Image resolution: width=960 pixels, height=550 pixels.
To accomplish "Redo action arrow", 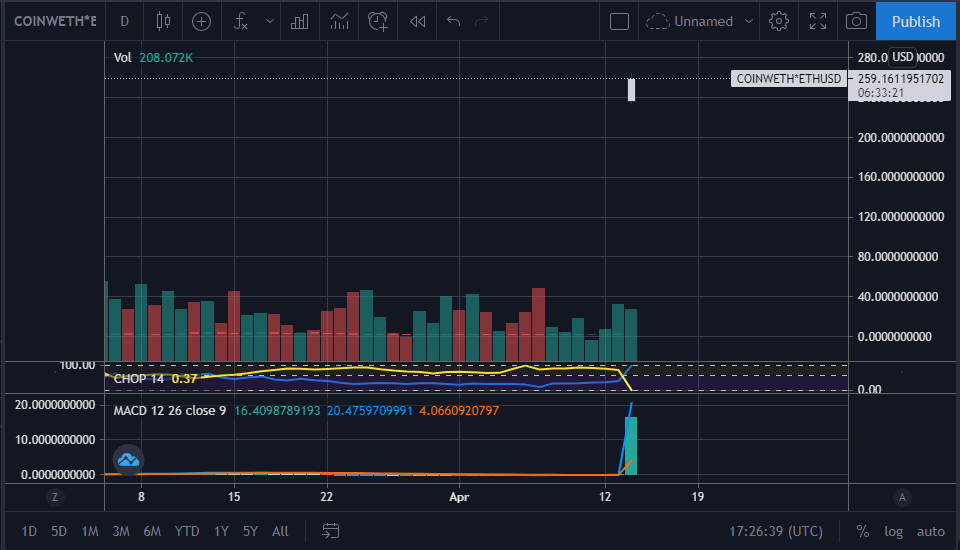I will click(482, 21).
